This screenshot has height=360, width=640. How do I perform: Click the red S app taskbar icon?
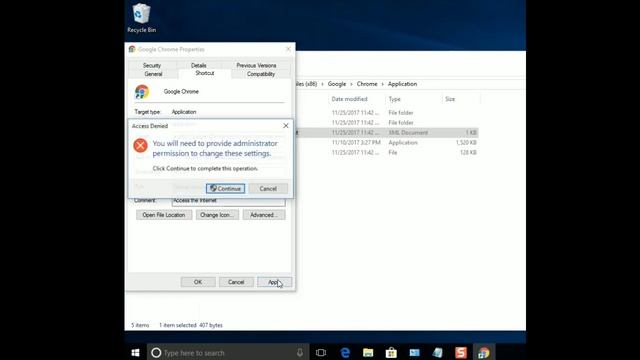(x=461, y=353)
